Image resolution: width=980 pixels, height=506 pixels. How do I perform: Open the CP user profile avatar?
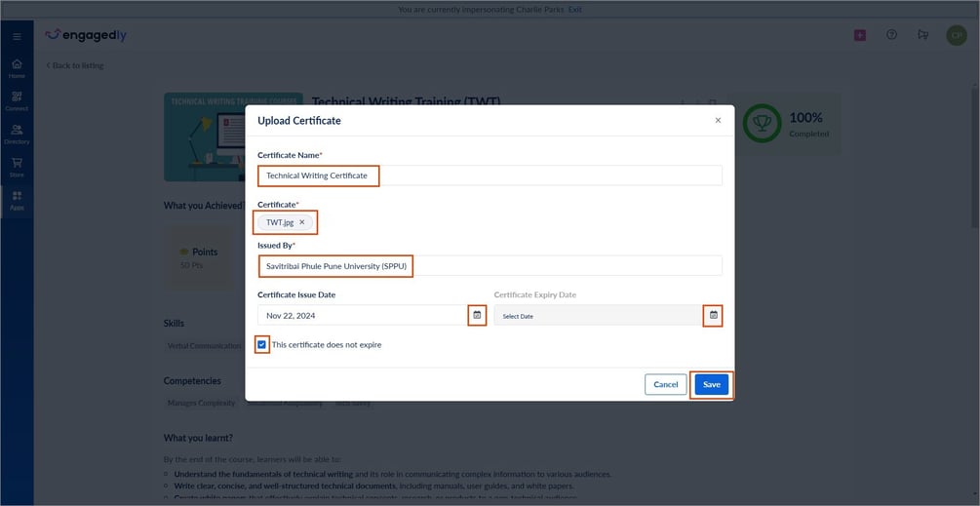[957, 36]
